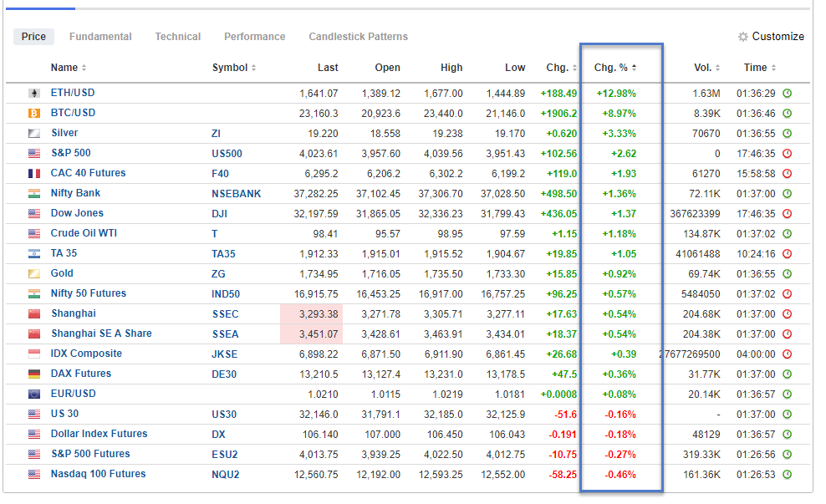Open the Crude Oil WTI link
Screen dimensions: 826x504
[x=84, y=233]
